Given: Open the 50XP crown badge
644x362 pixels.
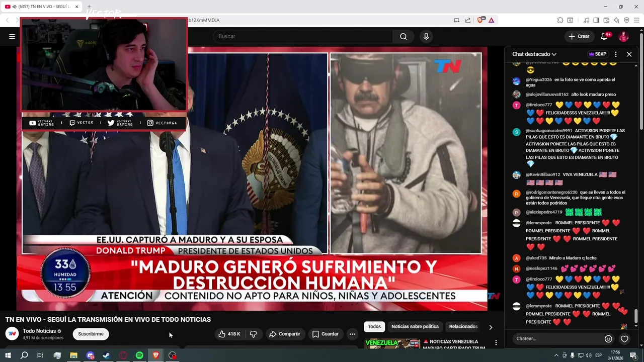Looking at the screenshot, I should [x=598, y=54].
